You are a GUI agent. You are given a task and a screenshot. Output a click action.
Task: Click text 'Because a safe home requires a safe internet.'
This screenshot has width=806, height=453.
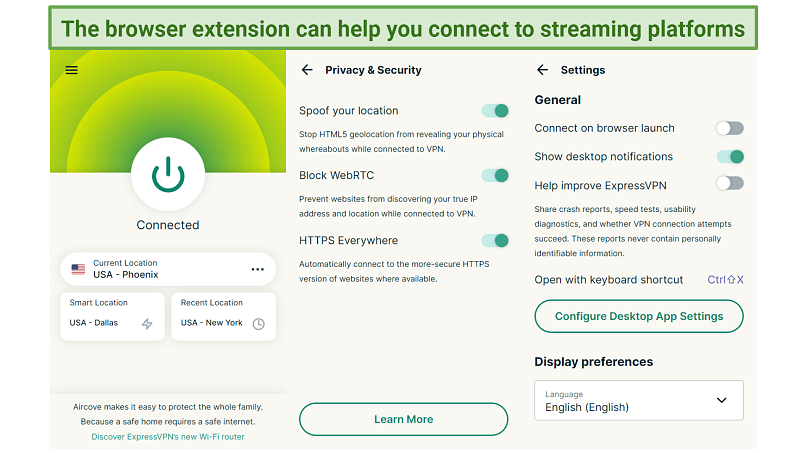[168, 422]
